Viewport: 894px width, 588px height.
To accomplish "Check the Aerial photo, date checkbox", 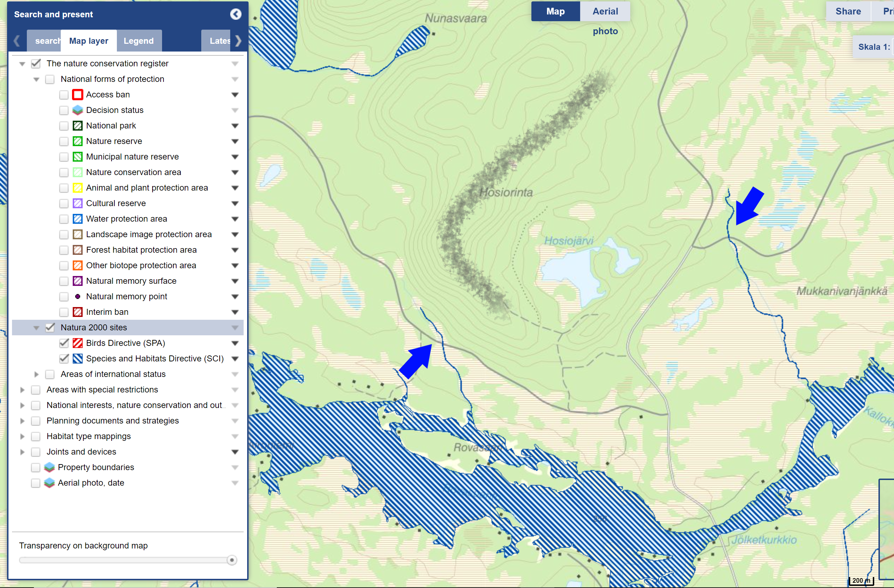I will [x=36, y=483].
